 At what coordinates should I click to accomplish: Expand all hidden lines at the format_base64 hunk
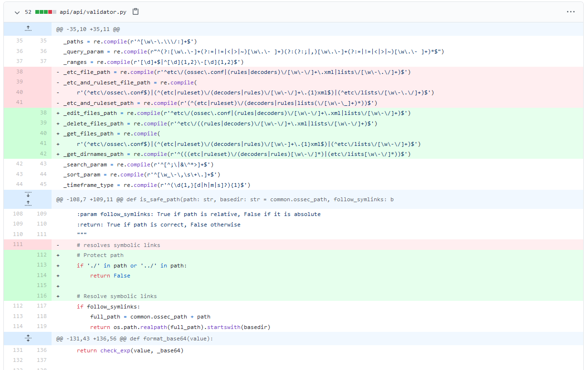point(28,338)
